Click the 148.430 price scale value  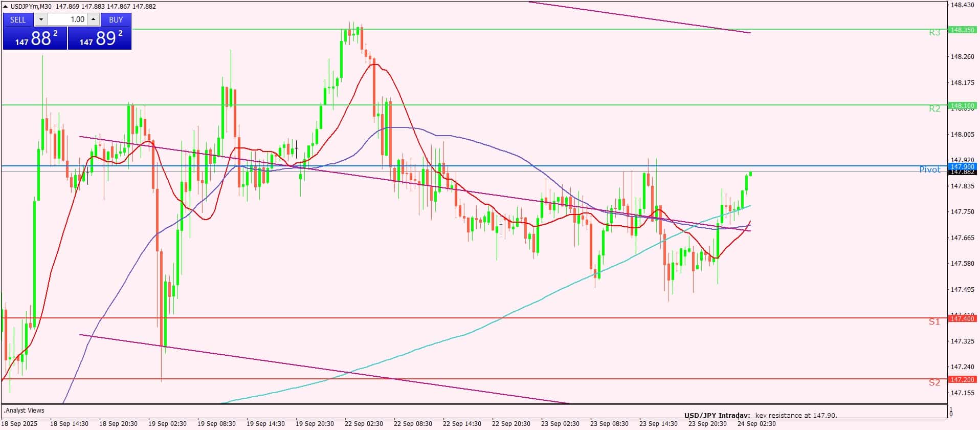pos(962,5)
